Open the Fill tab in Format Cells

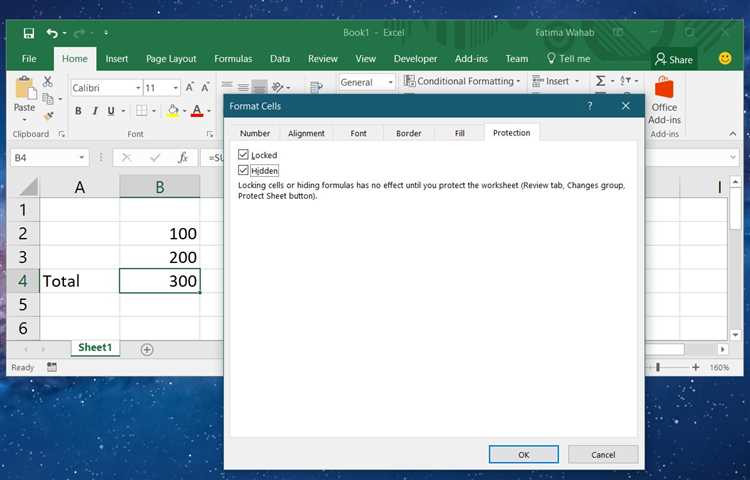point(460,133)
